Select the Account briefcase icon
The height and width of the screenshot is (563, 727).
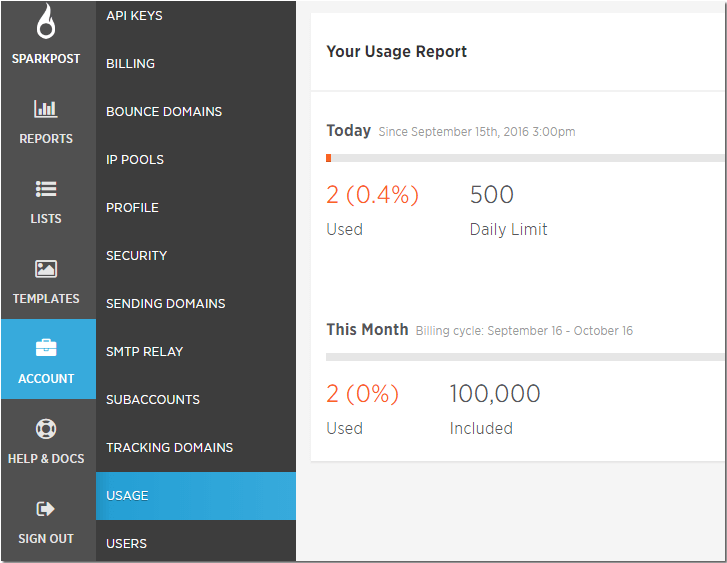pos(46,348)
